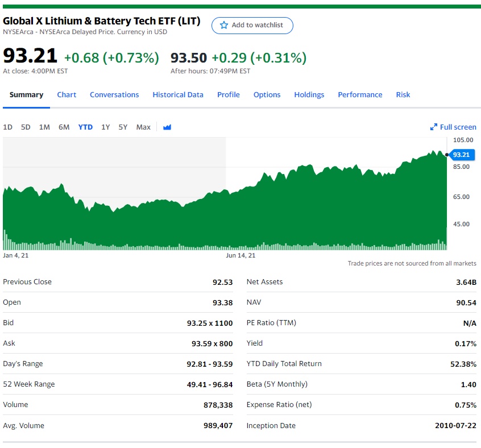The image size is (481, 448).
Task: Click the After hours: 07:49PM EST text
Action: coord(210,71)
